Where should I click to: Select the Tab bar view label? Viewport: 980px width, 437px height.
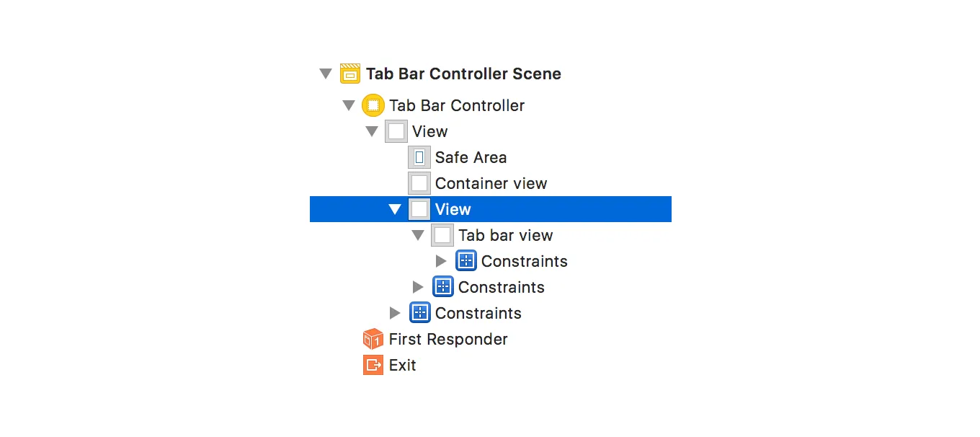[x=505, y=235]
